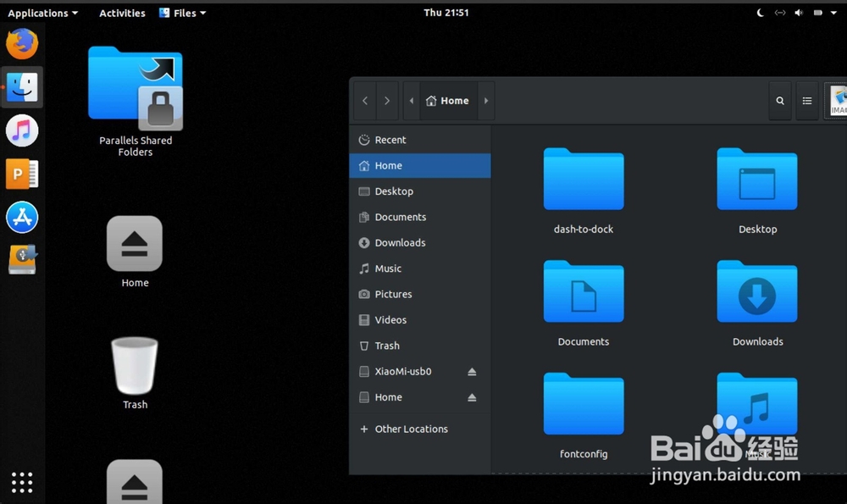Select Recent in the sidebar

420,140
